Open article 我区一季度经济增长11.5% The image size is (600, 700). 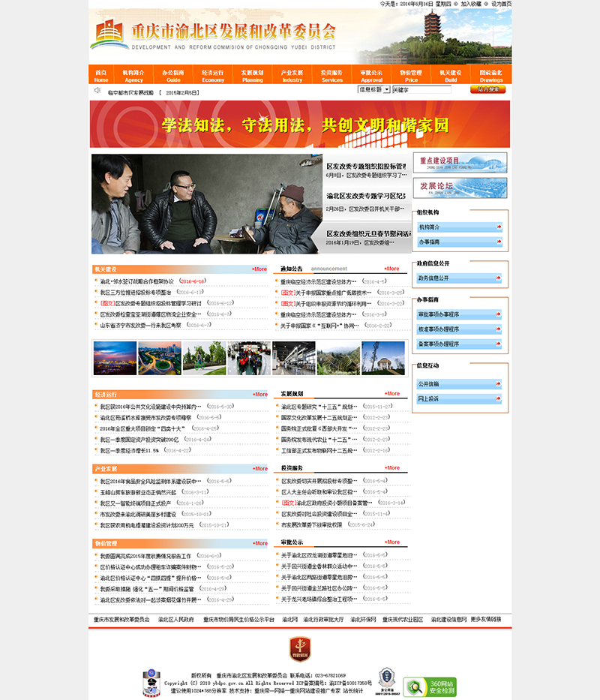pyautogui.click(x=130, y=451)
